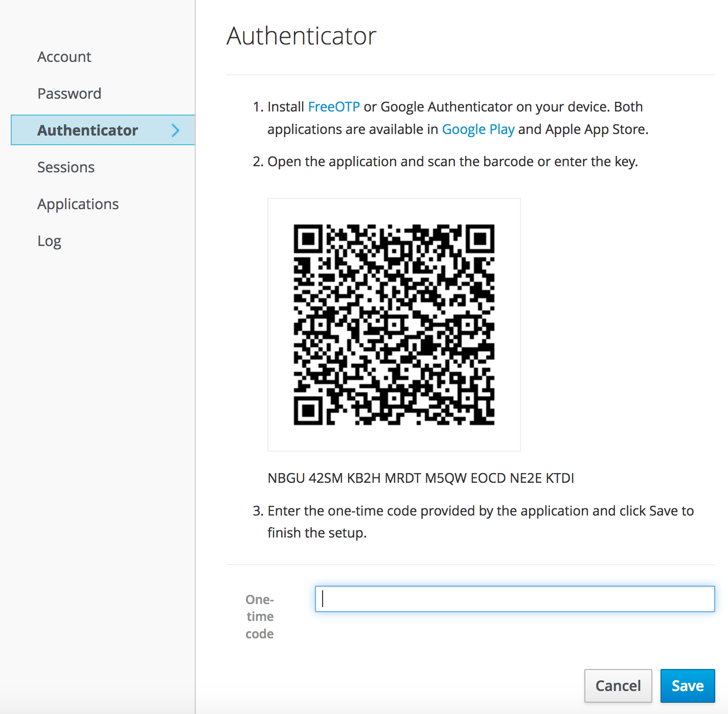Open the Account settings page
The height and width of the screenshot is (714, 728).
coord(64,57)
